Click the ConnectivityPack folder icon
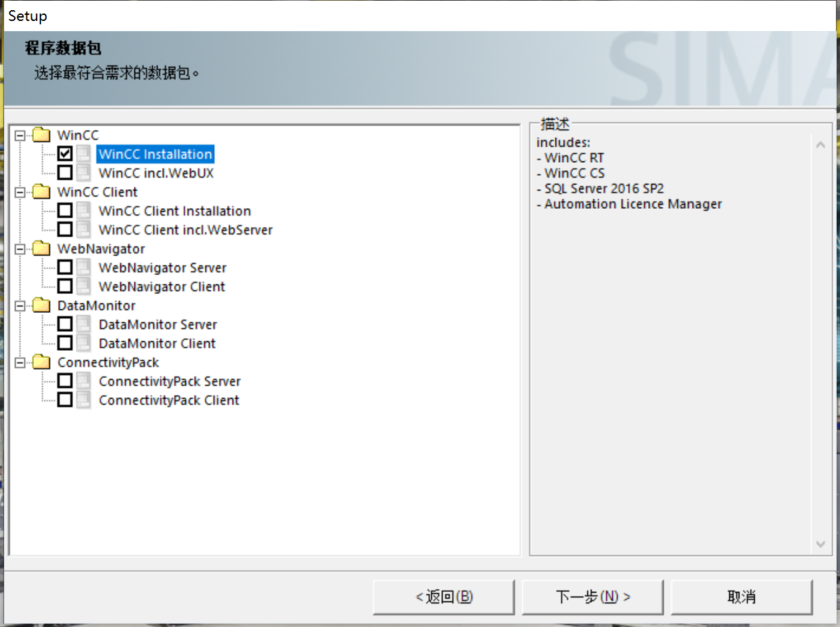 tap(41, 362)
